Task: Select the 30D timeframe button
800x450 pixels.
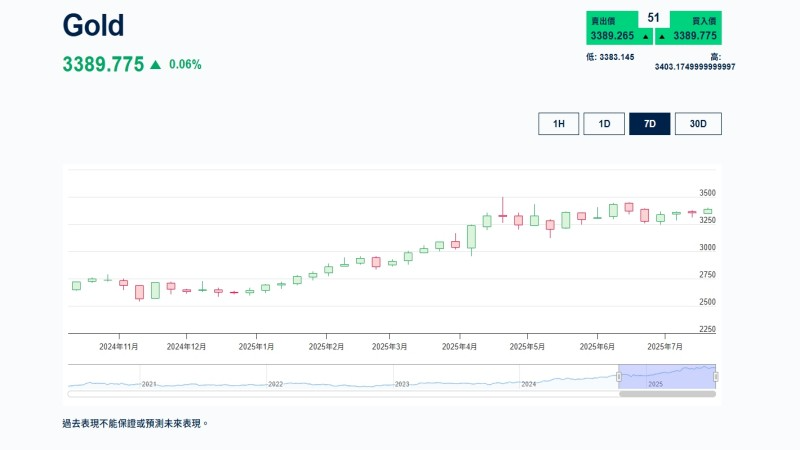Action: pos(698,123)
